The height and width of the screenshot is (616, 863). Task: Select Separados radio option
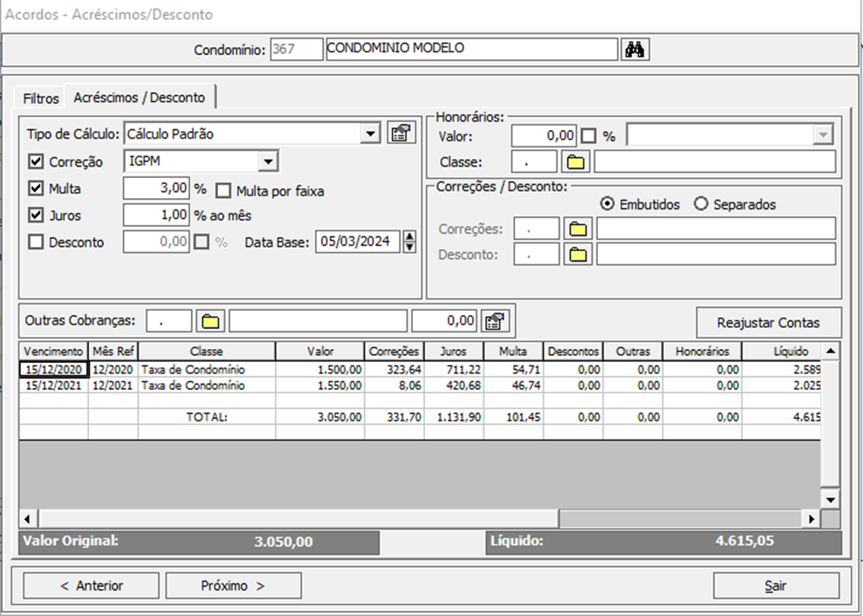tap(701, 204)
